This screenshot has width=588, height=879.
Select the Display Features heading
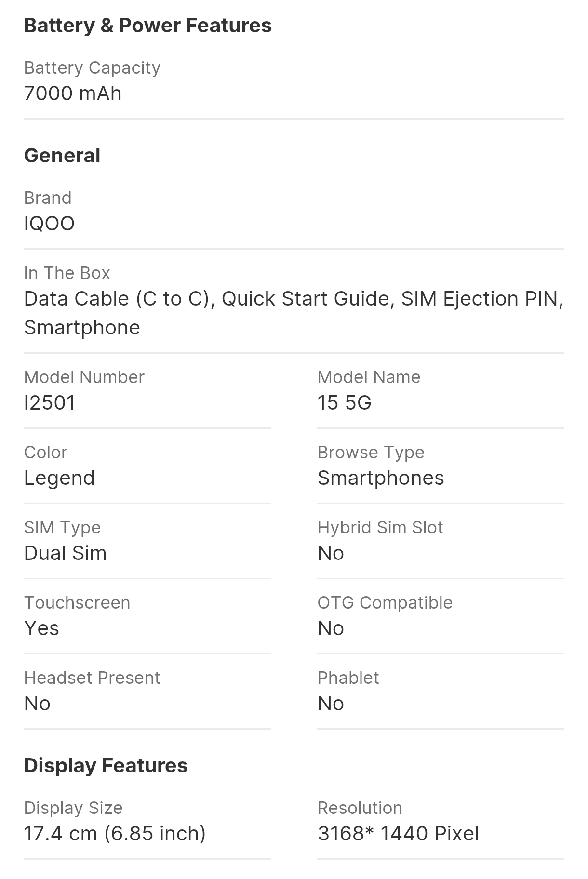(x=106, y=766)
